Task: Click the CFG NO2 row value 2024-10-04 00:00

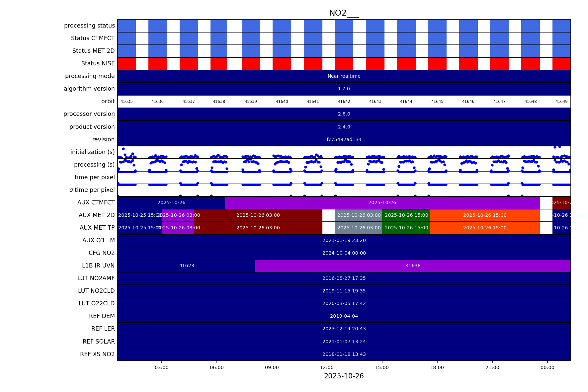Action: (x=344, y=253)
